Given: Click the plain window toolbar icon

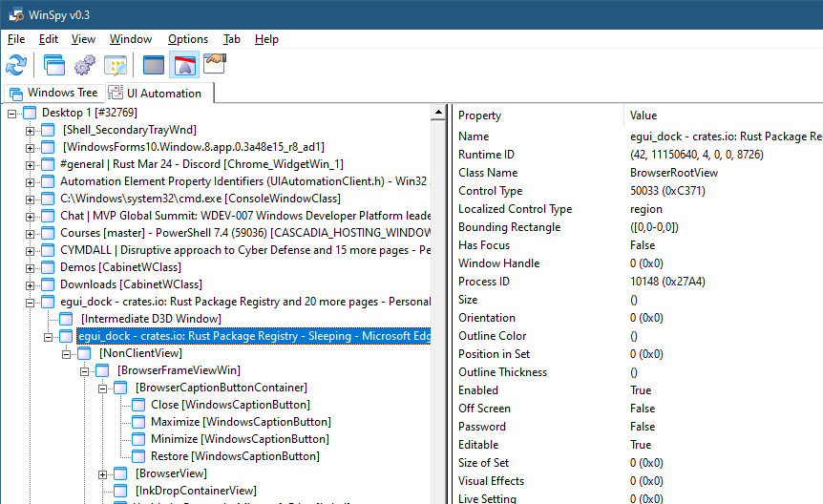Looking at the screenshot, I should click(154, 66).
